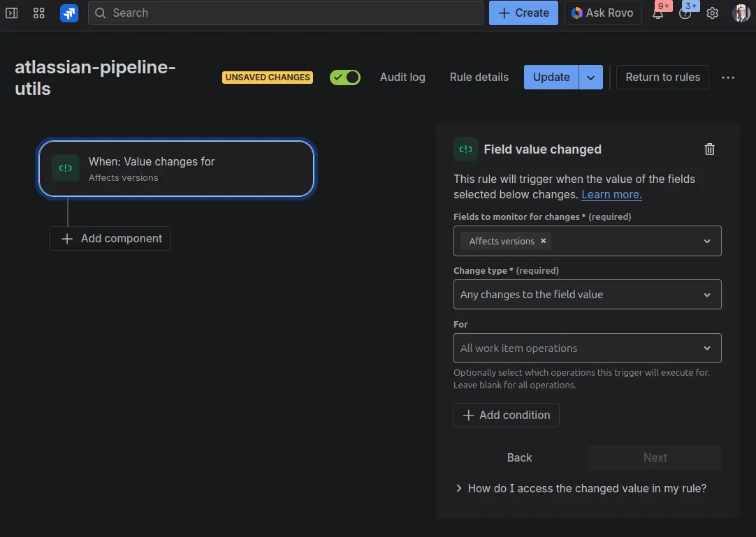This screenshot has height=537, width=756.
Task: Remove the Affects versions tag
Action: click(x=544, y=241)
